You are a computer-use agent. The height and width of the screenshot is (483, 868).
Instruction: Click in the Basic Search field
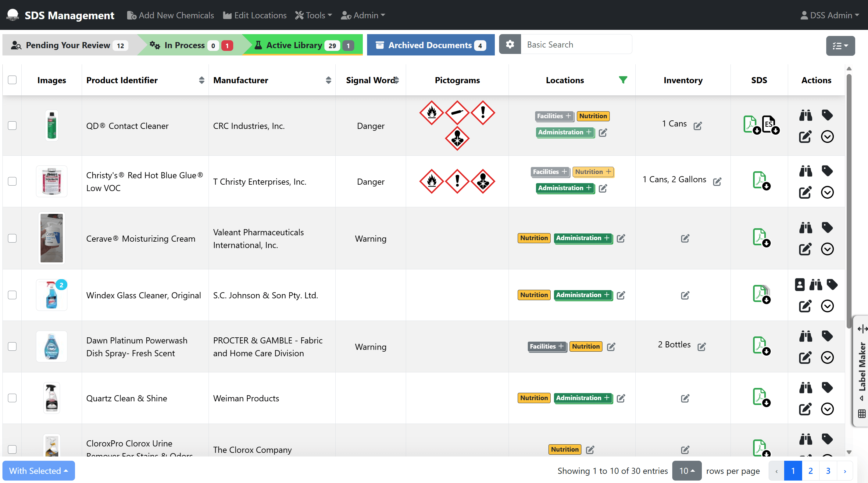coord(576,44)
